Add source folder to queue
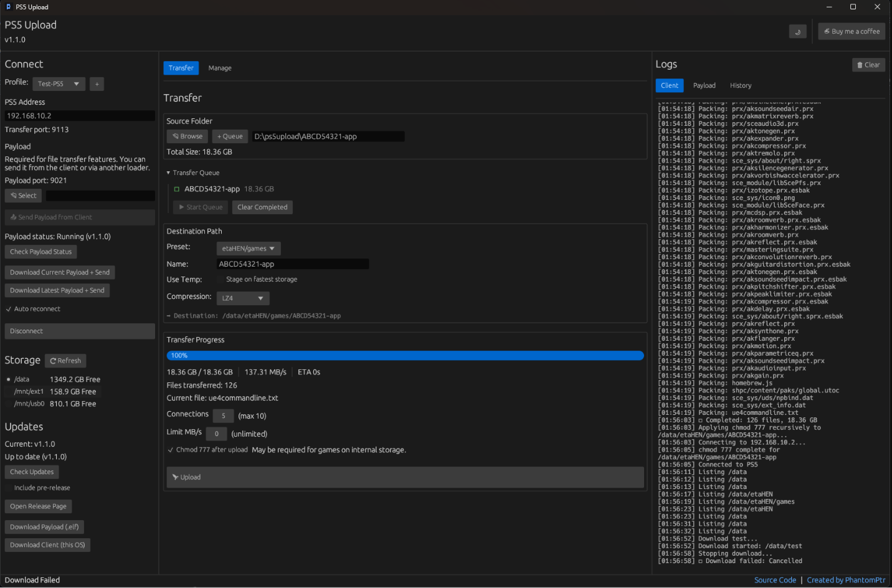This screenshot has width=892, height=588. coord(230,136)
